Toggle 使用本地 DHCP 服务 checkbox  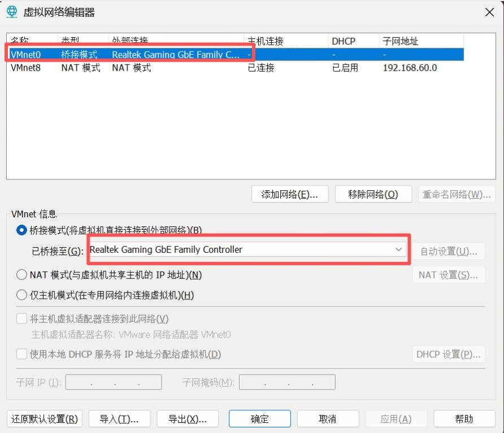pyautogui.click(x=21, y=354)
